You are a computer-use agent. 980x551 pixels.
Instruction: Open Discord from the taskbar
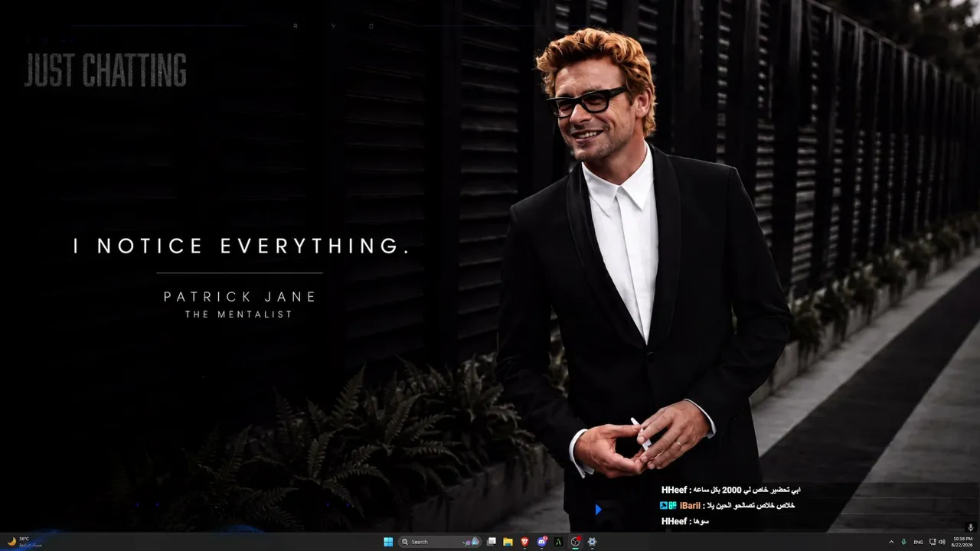(542, 542)
